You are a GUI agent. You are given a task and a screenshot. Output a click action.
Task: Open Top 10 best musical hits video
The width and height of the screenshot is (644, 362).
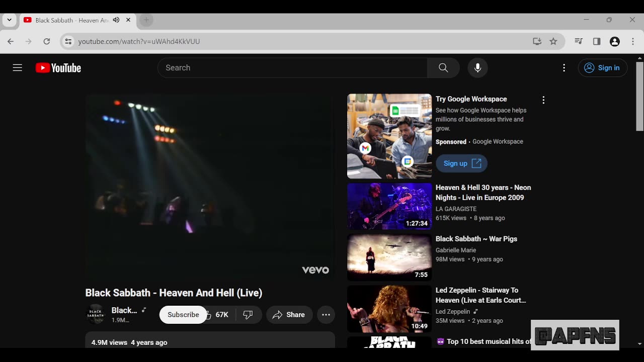484,341
